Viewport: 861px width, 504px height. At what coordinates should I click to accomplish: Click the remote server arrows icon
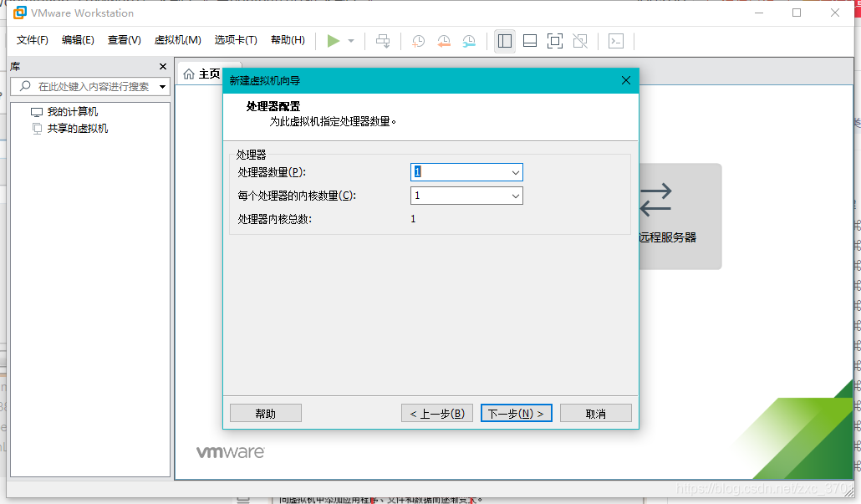coord(655,199)
